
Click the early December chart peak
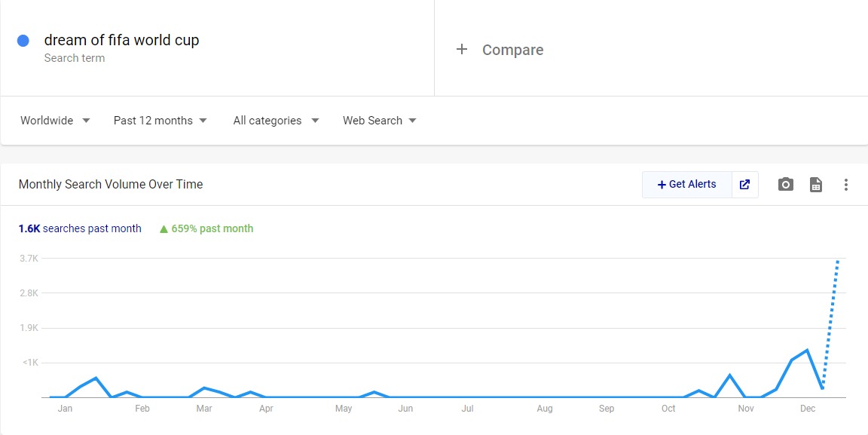point(807,351)
